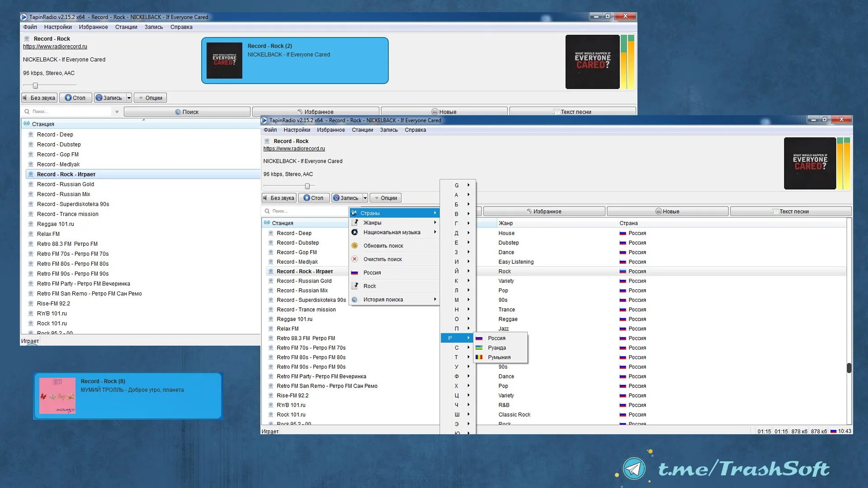This screenshot has width=868, height=488.
Task: Sort by Станция header in back window
Action: 140,124
